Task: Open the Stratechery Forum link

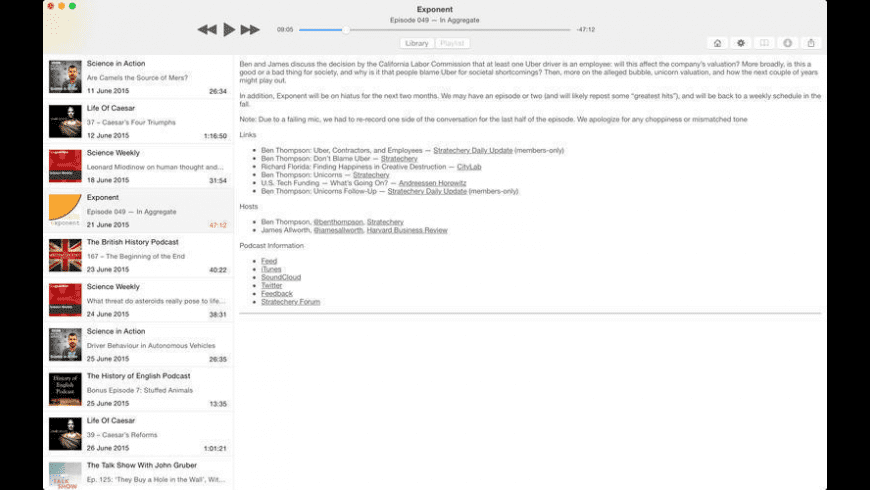Action: (x=291, y=302)
